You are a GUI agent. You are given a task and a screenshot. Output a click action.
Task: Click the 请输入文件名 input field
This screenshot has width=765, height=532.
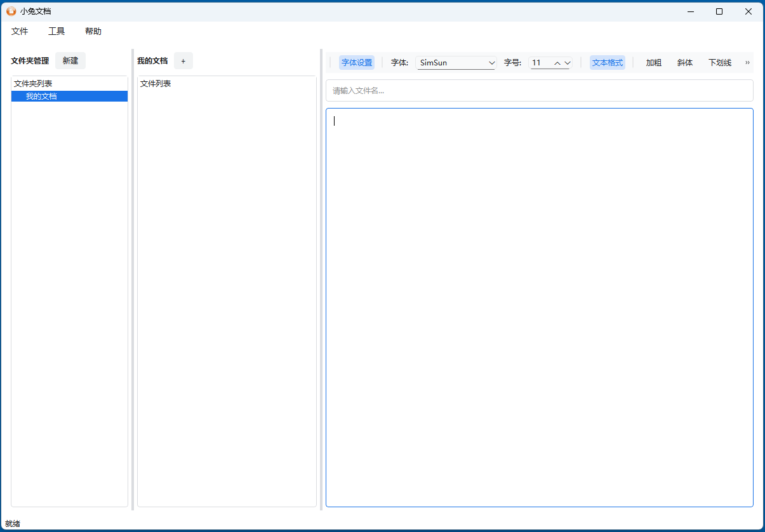(x=539, y=90)
